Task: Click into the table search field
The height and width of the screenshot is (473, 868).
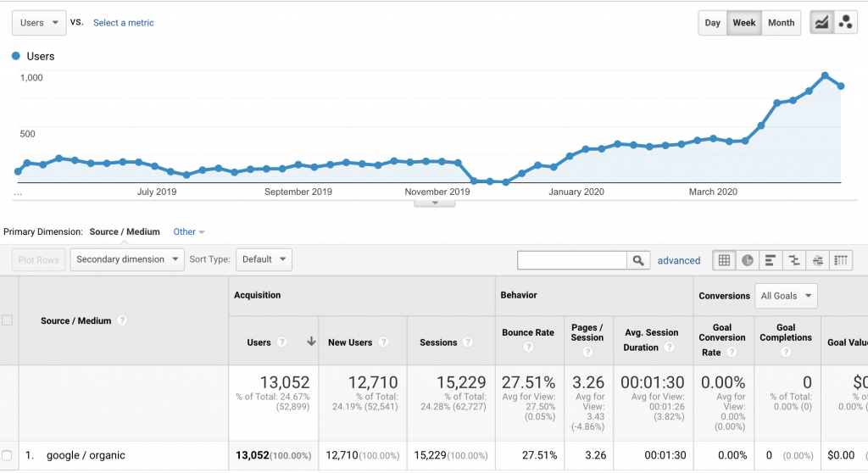Action: point(572,260)
